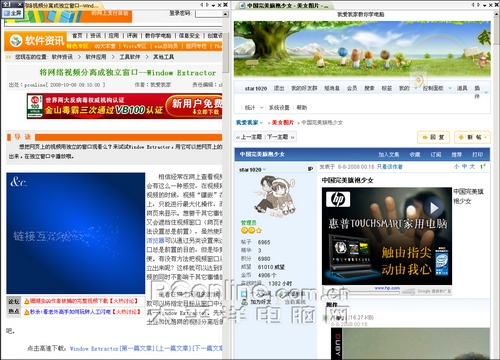This screenshot has height=360, width=500.
Task: Click the tab-list dropdown arrow in left pane
Action: tap(213, 5)
